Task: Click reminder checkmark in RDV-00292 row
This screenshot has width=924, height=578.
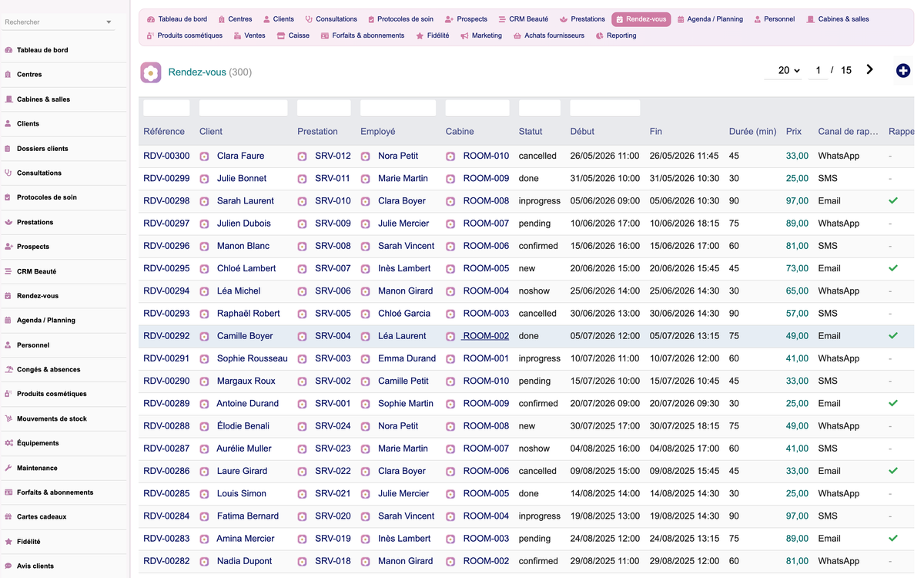Action: (x=893, y=336)
